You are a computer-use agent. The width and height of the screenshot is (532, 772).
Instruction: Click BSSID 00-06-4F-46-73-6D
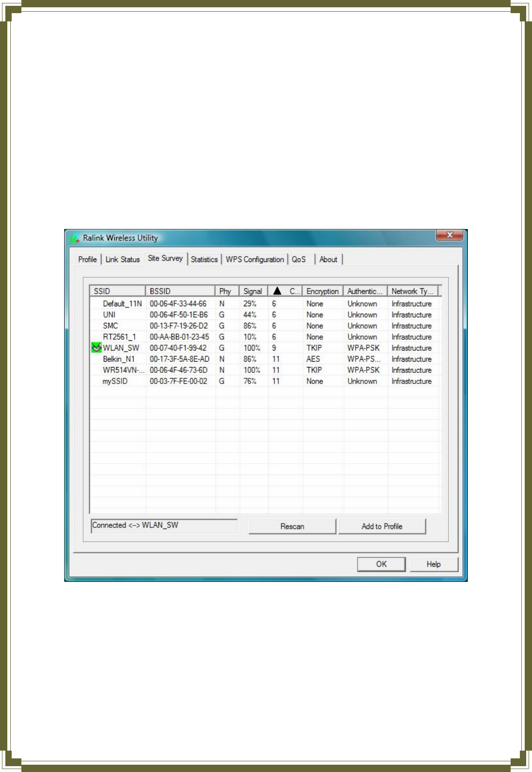pos(178,370)
